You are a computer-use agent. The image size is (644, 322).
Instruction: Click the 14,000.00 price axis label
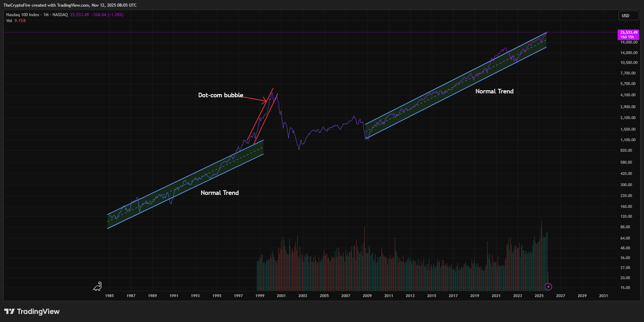click(629, 53)
